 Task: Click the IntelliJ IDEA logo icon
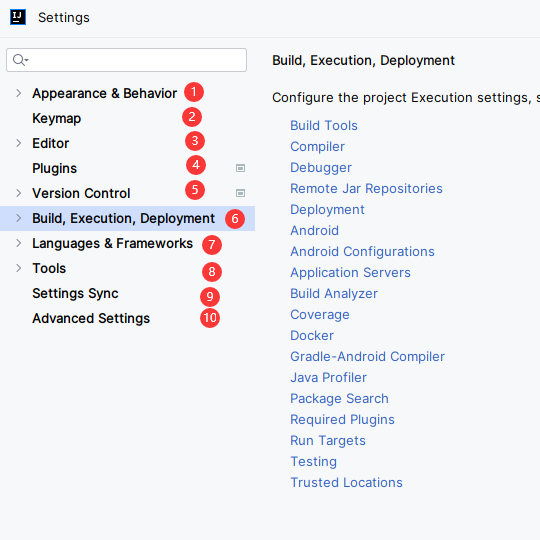18,17
